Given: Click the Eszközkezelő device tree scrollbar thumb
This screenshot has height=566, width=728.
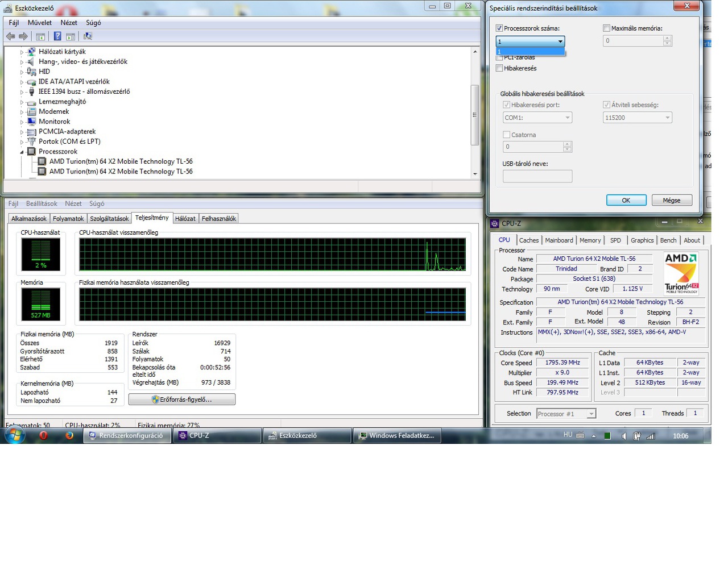Looking at the screenshot, I should (475, 115).
